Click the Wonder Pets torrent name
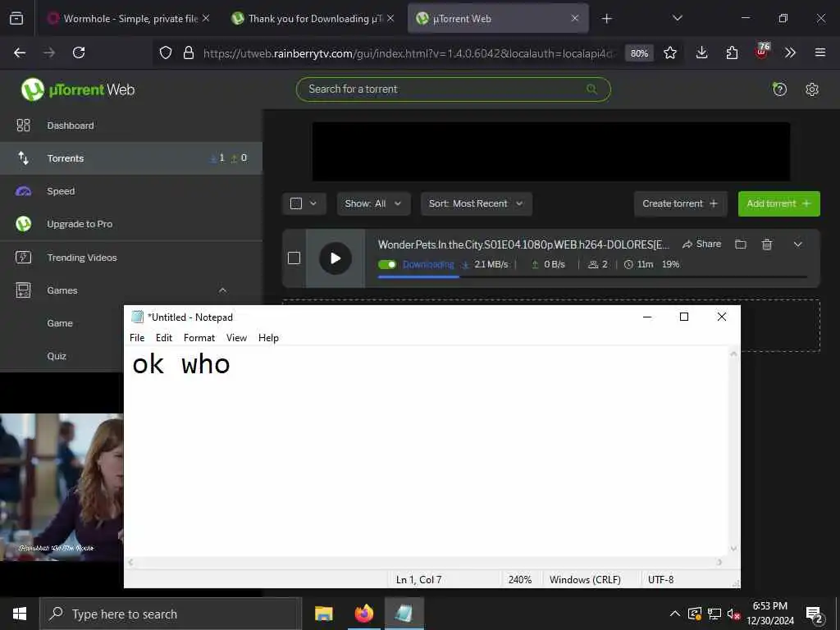 click(523, 244)
